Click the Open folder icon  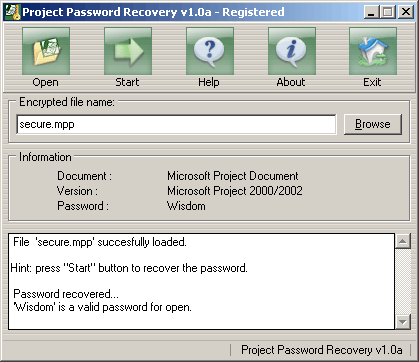coord(46,51)
